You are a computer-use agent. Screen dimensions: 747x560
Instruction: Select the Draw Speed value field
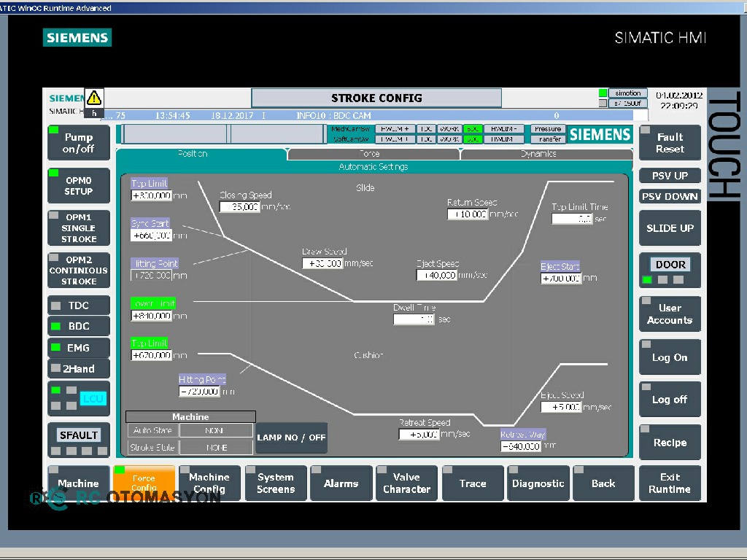322,262
